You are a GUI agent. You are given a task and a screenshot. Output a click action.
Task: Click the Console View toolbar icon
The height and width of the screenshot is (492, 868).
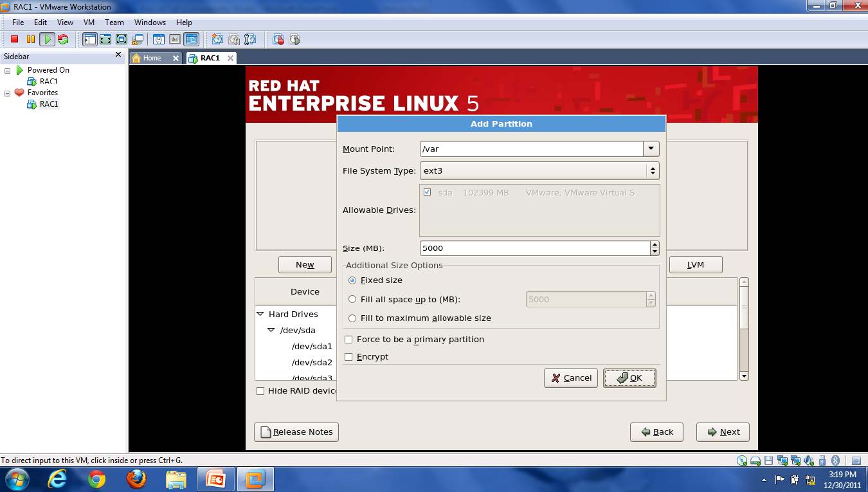pos(191,39)
